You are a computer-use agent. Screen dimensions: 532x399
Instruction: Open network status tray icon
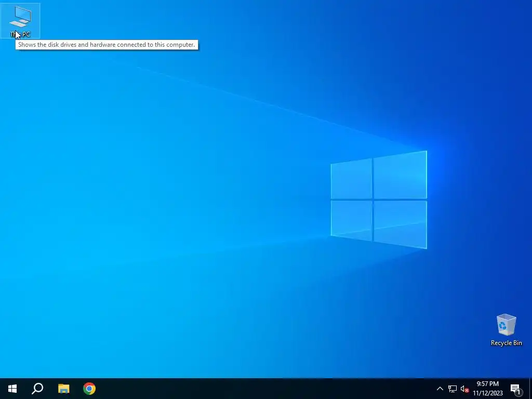(x=453, y=389)
